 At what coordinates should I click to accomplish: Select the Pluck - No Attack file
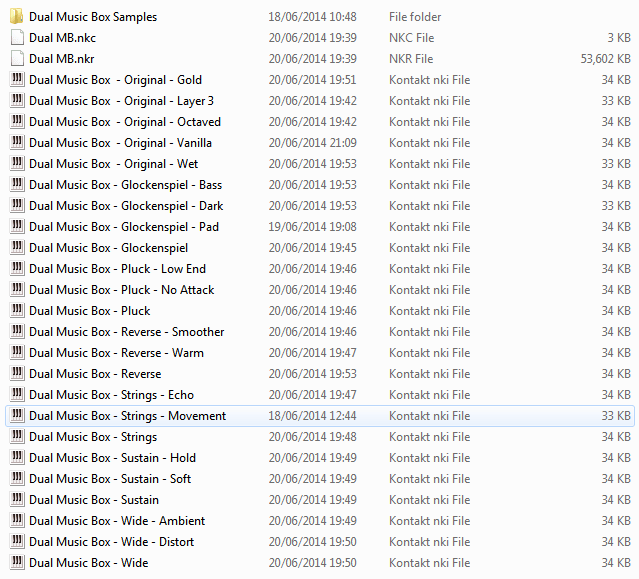pos(121,290)
